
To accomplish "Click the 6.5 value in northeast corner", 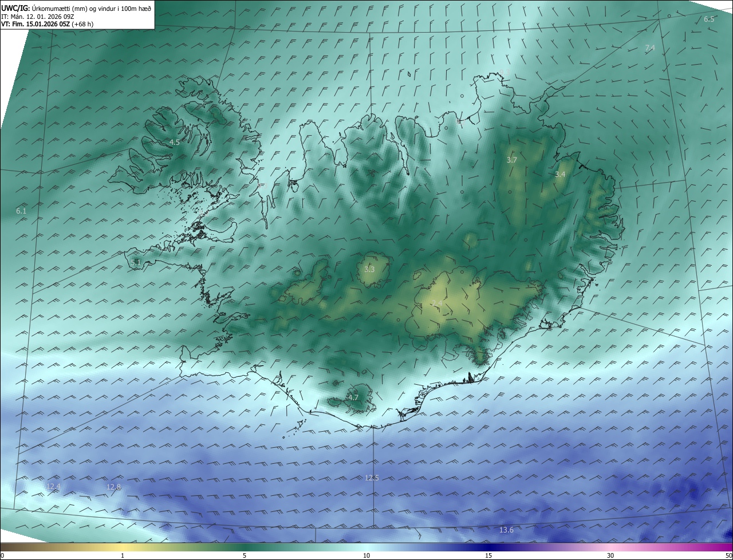I will (x=709, y=19).
